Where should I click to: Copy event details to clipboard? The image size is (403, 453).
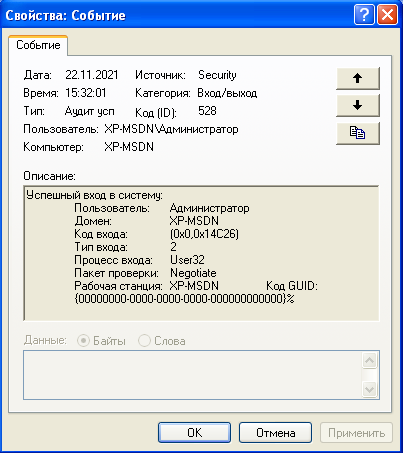358,133
